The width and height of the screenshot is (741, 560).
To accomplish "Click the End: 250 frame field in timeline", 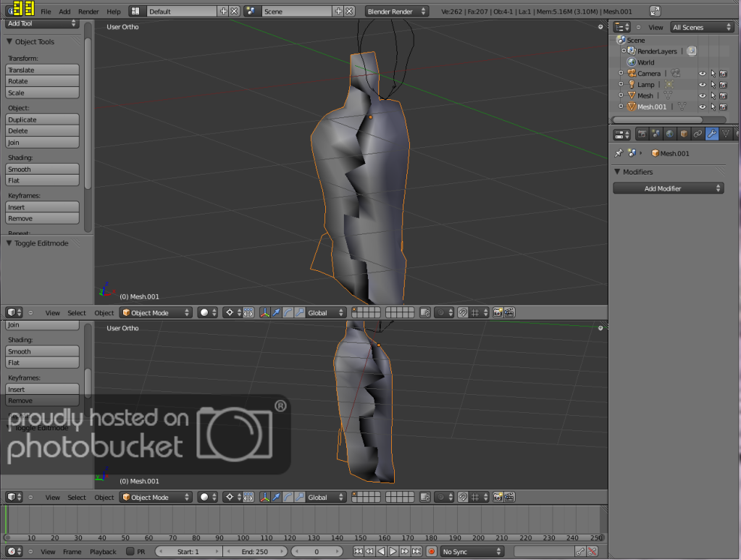I will coord(255,551).
